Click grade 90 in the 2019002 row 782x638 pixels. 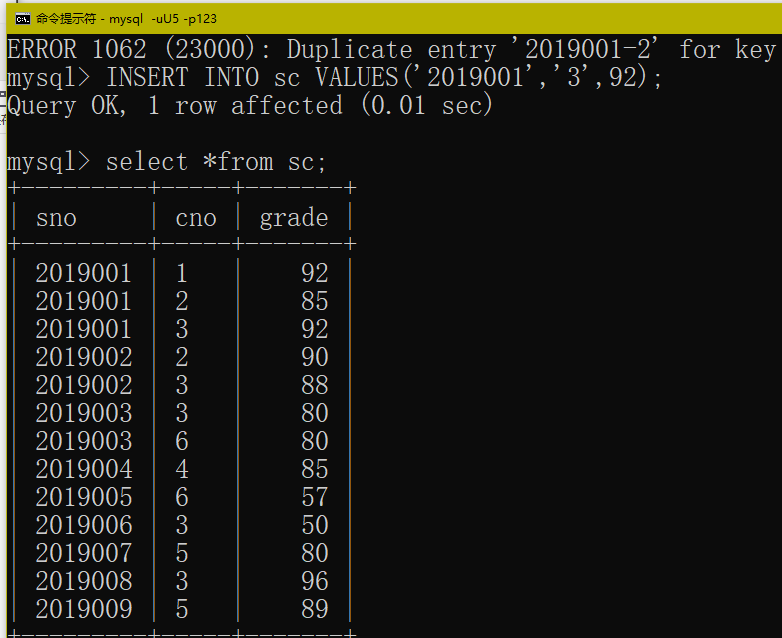315,357
